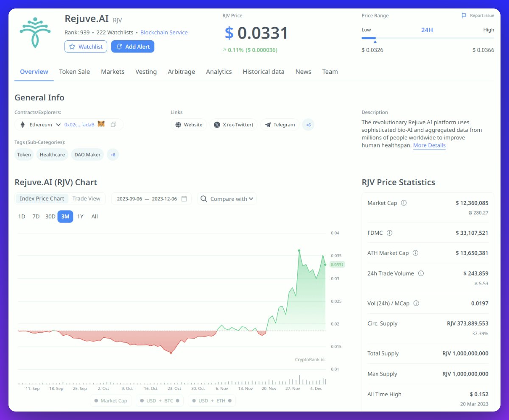Toggle Market Cap chart series
509x420 pixels.
(x=111, y=401)
